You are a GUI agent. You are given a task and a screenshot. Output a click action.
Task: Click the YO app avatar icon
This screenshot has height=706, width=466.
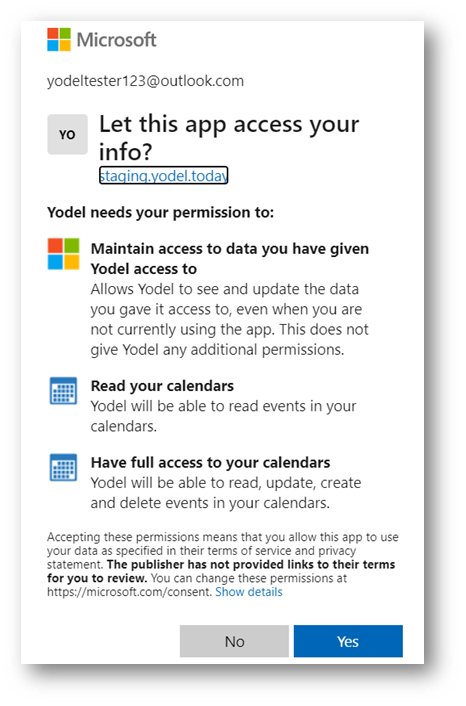[68, 134]
